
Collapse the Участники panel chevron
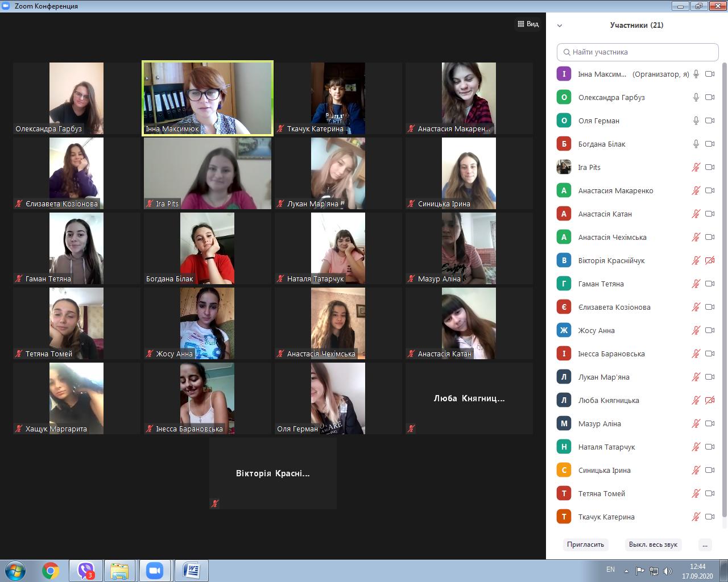560,26
